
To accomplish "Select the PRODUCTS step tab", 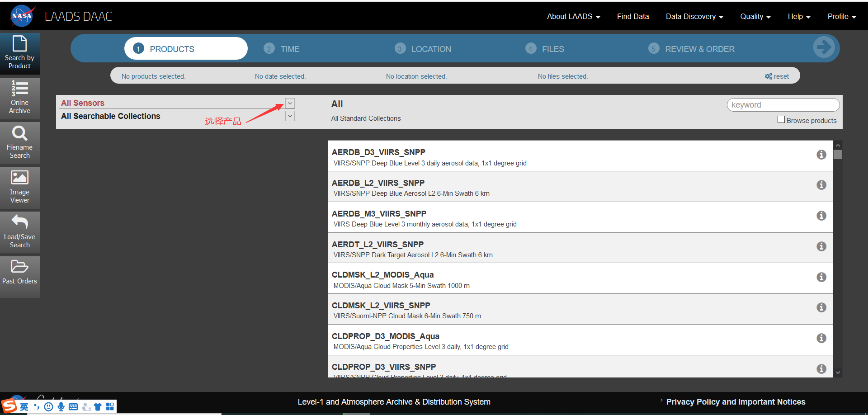I will click(x=186, y=48).
